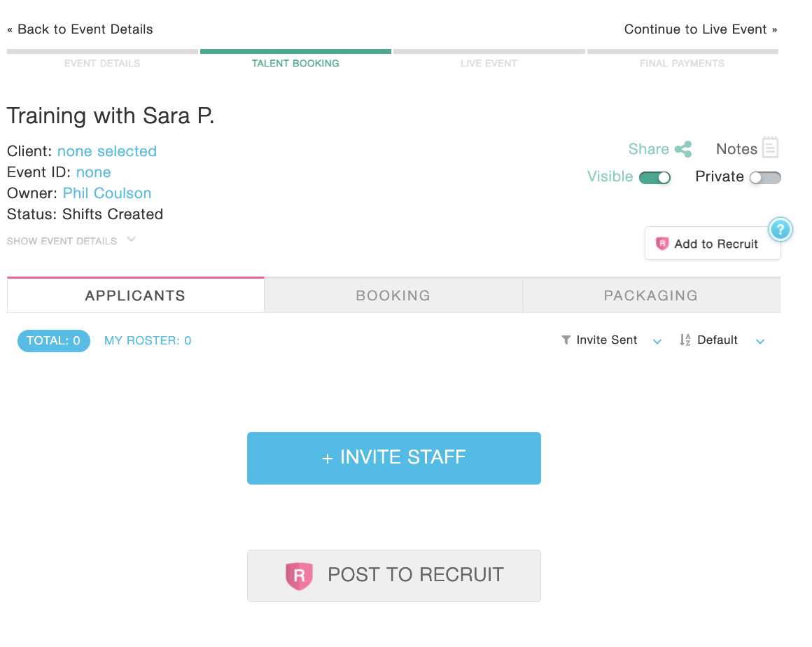Switch to the Packaging tab
Image resolution: width=812 pixels, height=647 pixels.
click(651, 295)
